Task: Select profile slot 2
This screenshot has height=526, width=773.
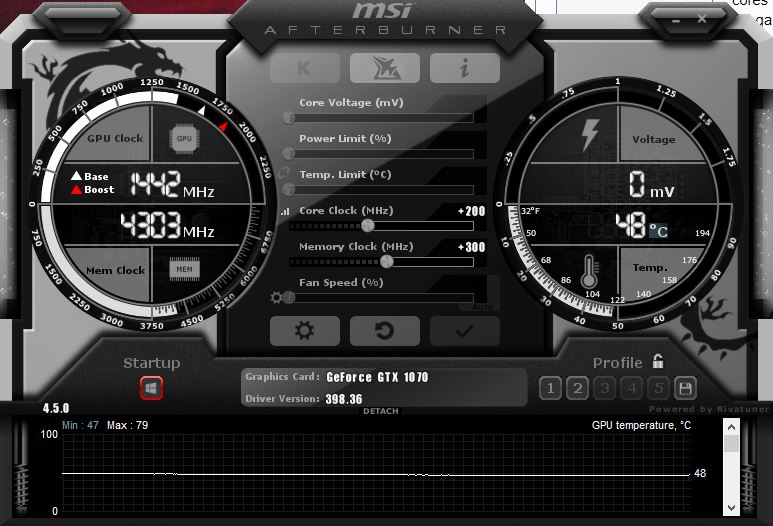Action: point(577,388)
